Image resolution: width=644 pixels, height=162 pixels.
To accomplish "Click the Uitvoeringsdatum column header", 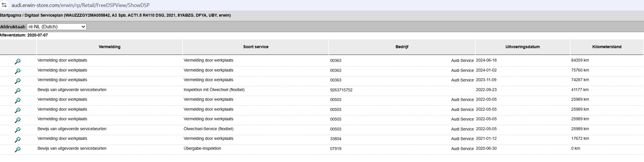I will 522,47.
